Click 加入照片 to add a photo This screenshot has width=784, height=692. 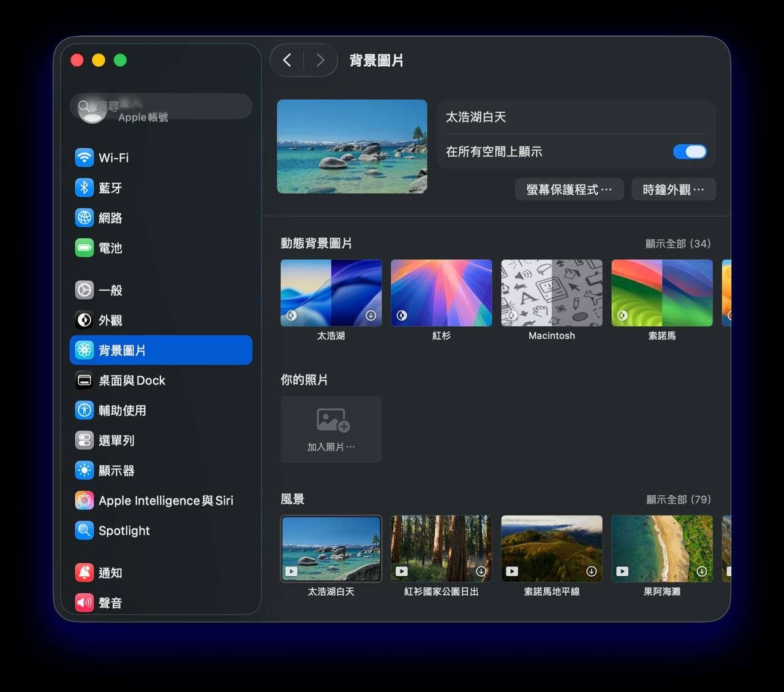(x=331, y=429)
